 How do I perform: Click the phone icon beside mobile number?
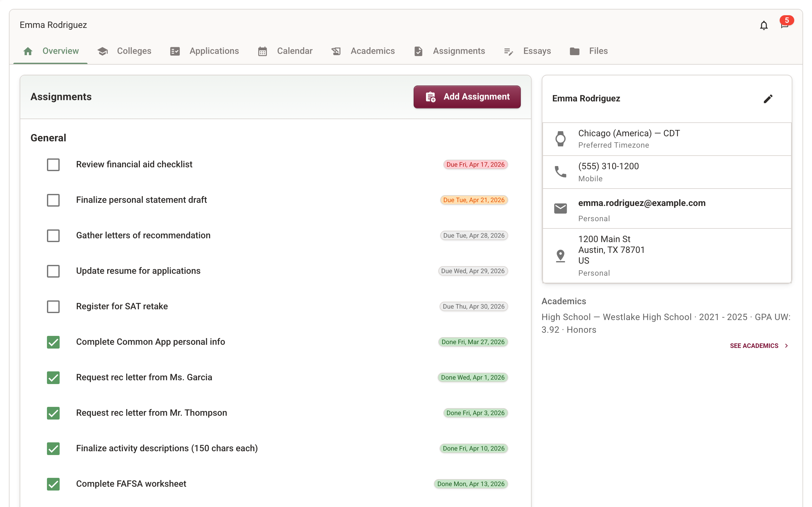[x=560, y=172]
